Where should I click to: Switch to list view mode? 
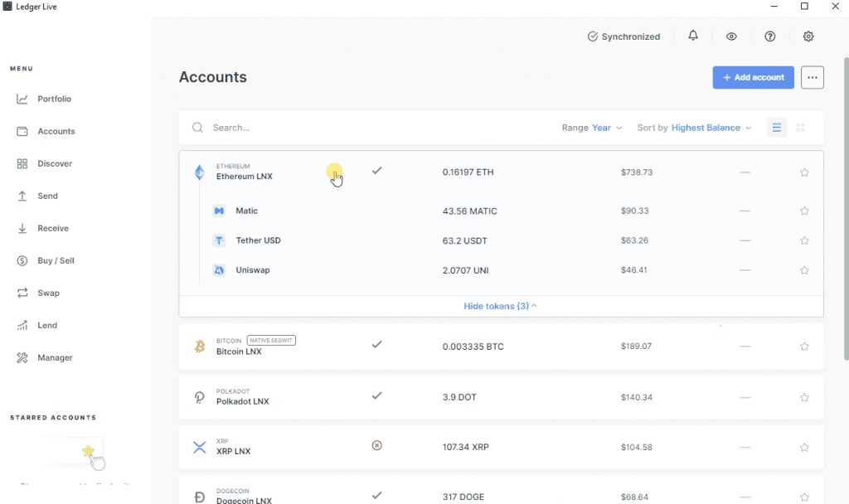coord(776,128)
